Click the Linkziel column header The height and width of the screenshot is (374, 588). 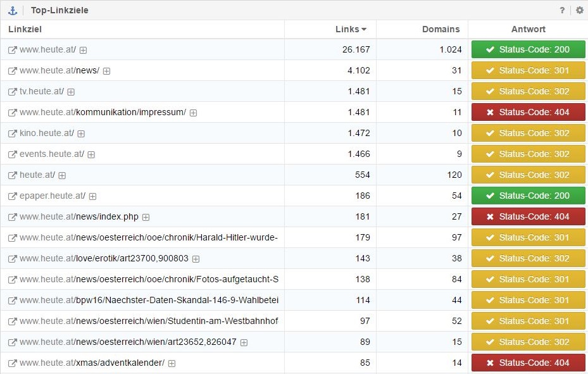(x=25, y=29)
